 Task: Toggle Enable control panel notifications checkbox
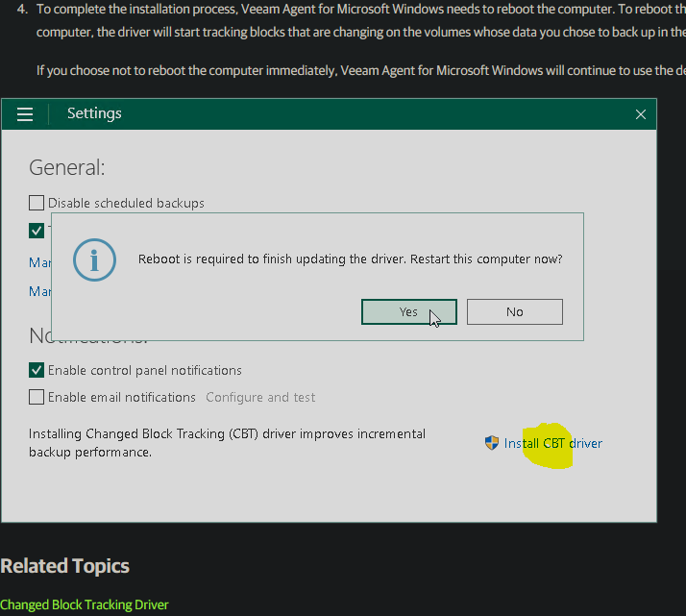[37, 370]
